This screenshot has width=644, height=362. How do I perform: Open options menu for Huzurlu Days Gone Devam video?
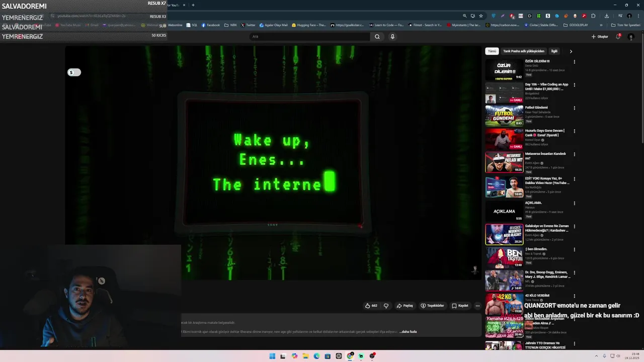pyautogui.click(x=574, y=131)
